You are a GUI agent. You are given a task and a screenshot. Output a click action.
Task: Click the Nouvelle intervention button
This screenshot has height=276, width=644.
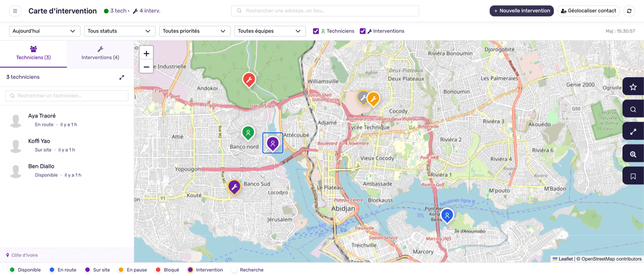coord(522,11)
